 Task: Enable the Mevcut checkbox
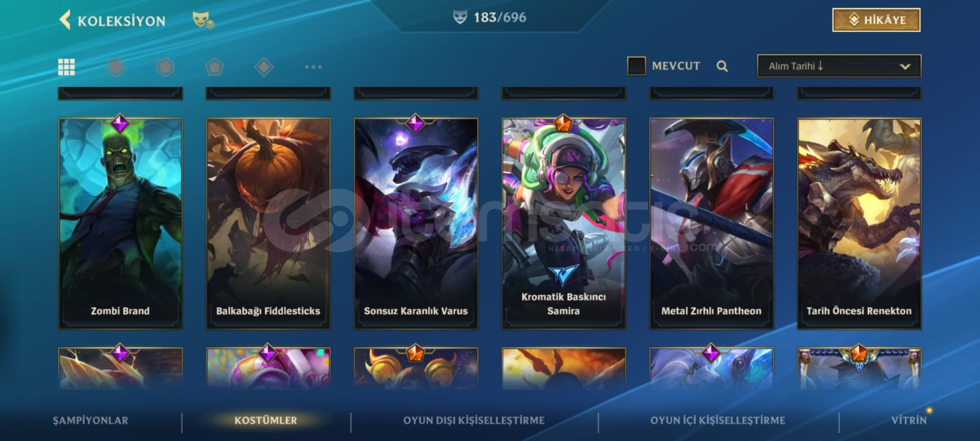tap(636, 66)
